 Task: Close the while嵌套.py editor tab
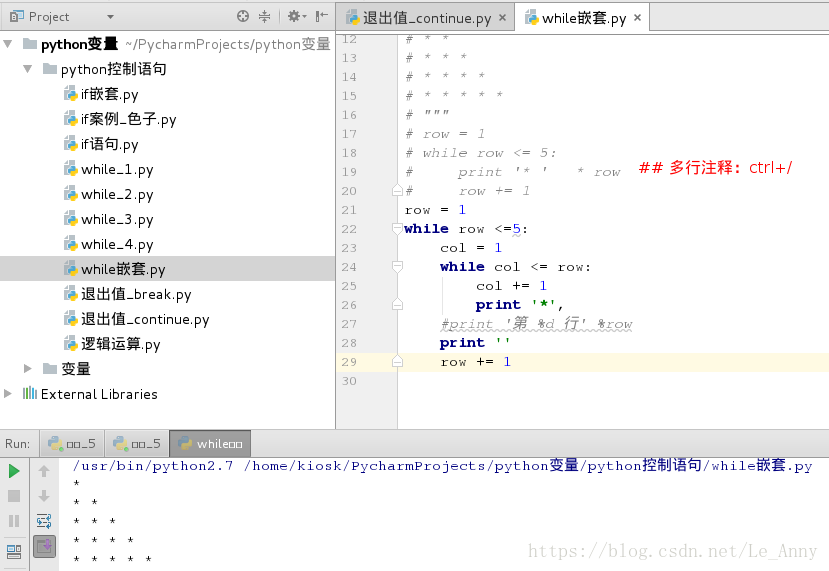tap(638, 18)
